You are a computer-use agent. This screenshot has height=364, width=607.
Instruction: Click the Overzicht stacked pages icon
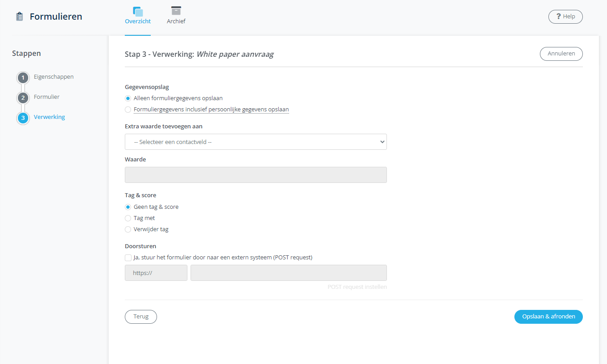click(138, 12)
